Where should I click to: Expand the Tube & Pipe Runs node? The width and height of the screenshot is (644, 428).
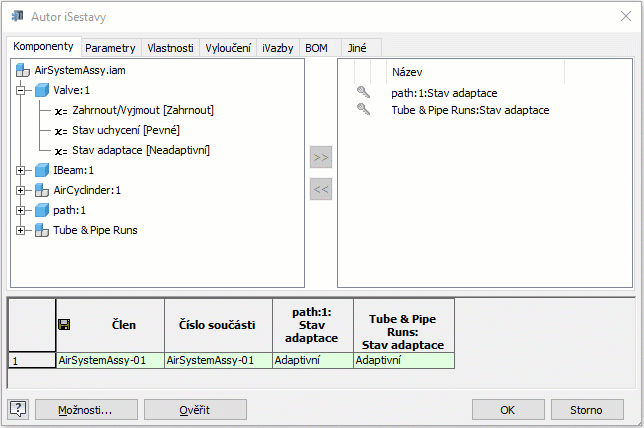(21, 230)
